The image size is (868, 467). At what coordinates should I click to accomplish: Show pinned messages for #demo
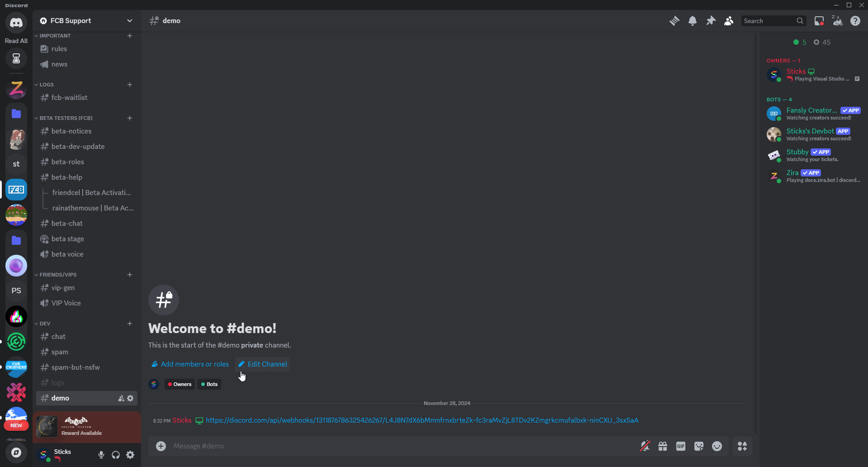[710, 21]
